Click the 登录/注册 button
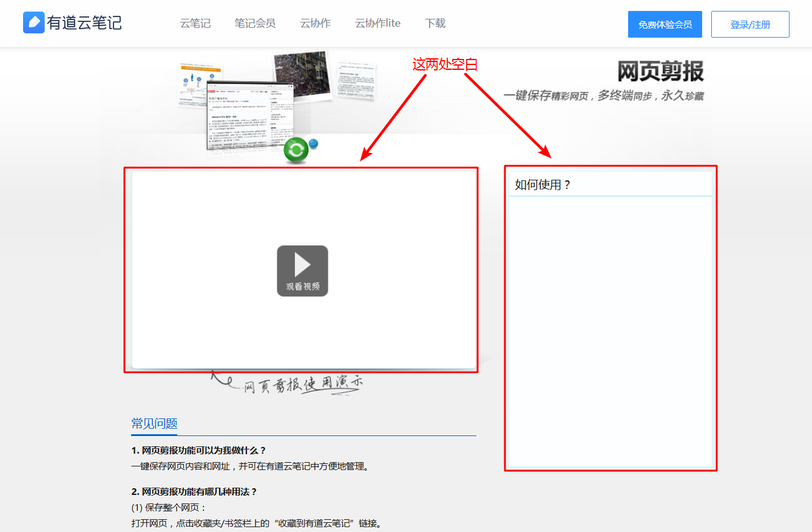The height and width of the screenshot is (532, 812). (750, 24)
